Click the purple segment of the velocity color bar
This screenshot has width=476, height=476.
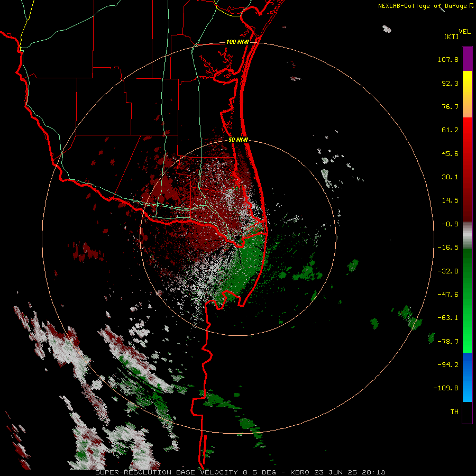point(467,59)
